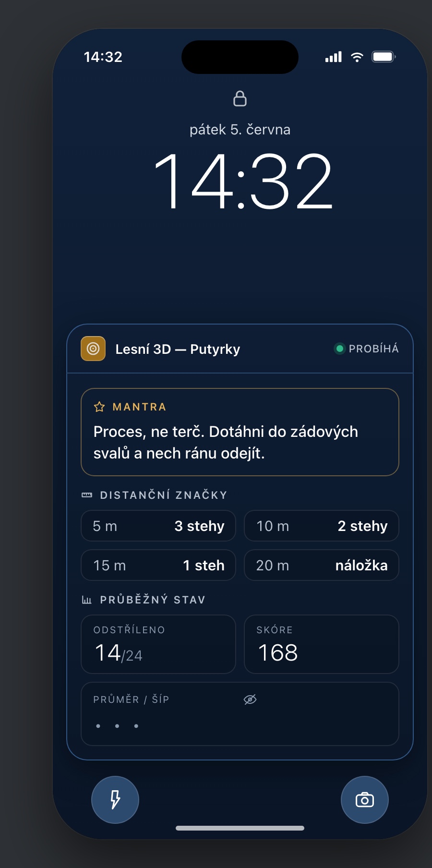Open the camera from lock screen

pyautogui.click(x=365, y=800)
